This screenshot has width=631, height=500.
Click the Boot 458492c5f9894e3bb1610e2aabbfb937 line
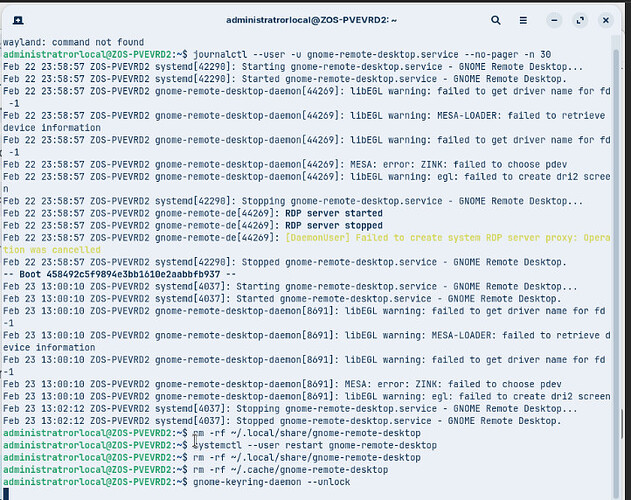pyautogui.click(x=120, y=275)
